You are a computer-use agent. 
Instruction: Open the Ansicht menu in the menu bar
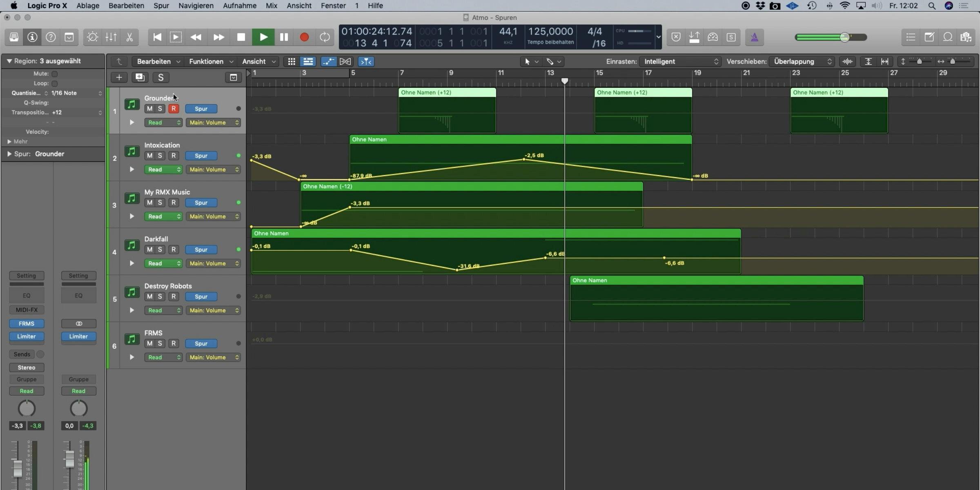299,5
